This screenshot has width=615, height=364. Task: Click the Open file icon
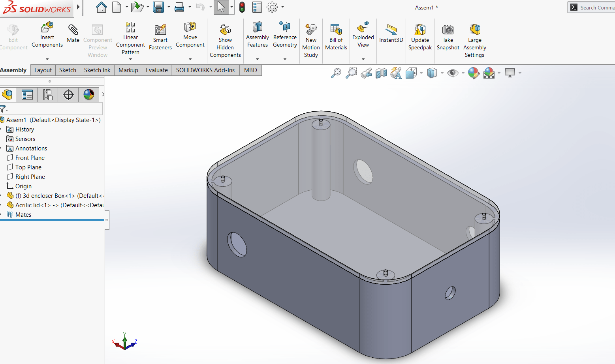click(x=137, y=7)
